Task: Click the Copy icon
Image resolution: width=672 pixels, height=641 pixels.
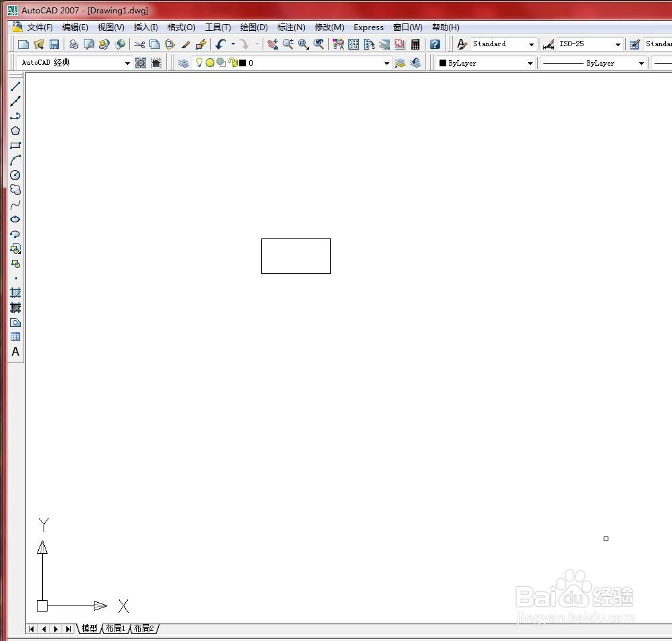Action: (155, 44)
